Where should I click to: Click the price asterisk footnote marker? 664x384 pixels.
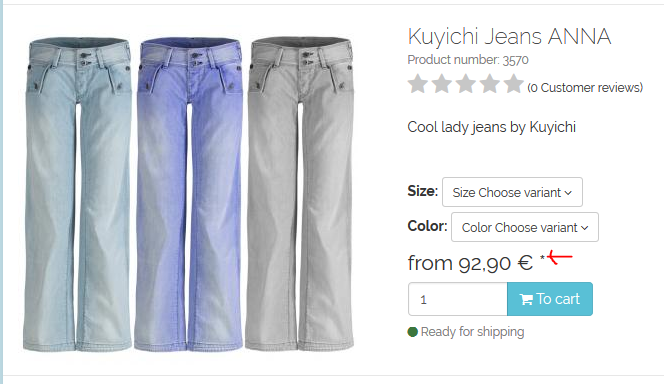(x=542, y=257)
